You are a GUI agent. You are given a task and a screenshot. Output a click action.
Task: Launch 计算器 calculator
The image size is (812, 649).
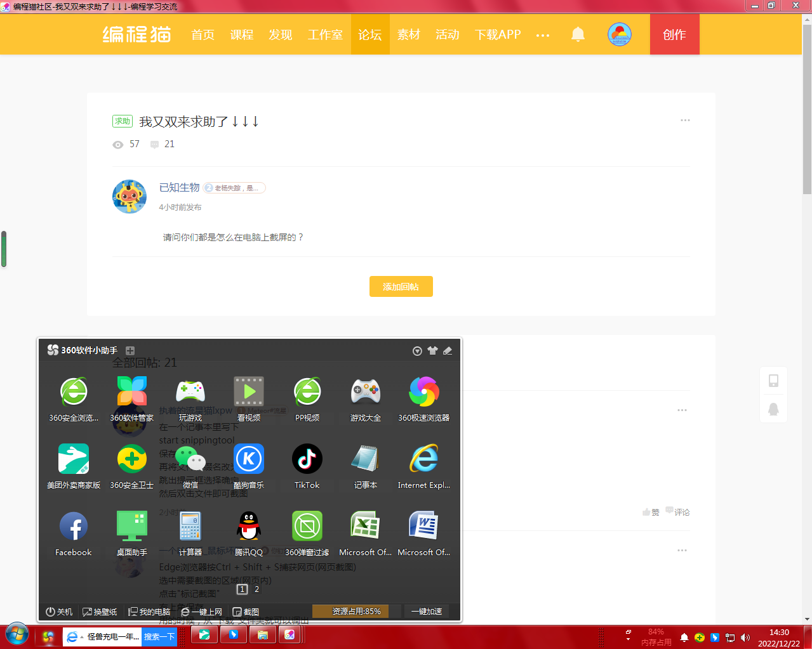coord(190,533)
